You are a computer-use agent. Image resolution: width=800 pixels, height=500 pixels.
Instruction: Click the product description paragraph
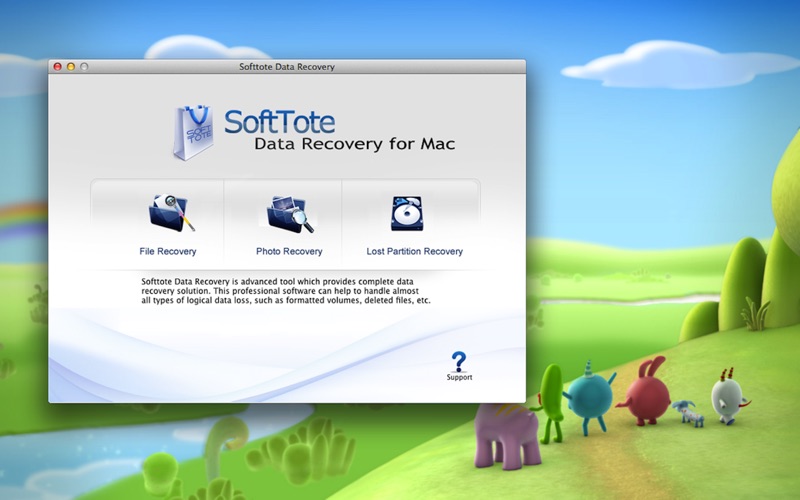click(x=286, y=291)
